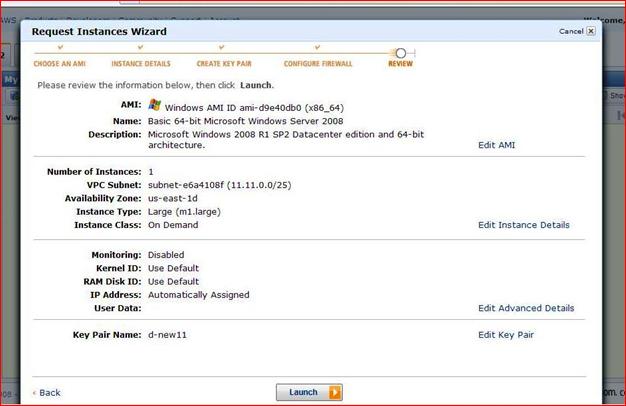Screen dimensions: 626x406
Task: Click the d-new11 key pair name
Action: coord(167,335)
